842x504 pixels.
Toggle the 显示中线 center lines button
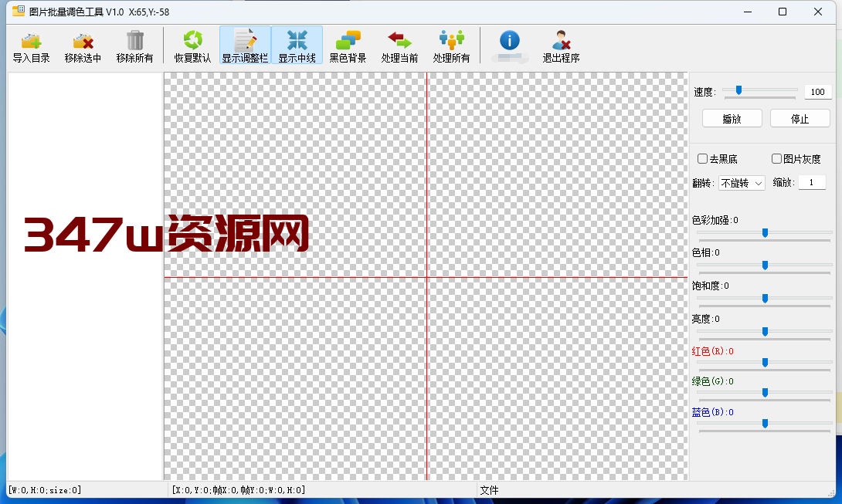point(297,45)
